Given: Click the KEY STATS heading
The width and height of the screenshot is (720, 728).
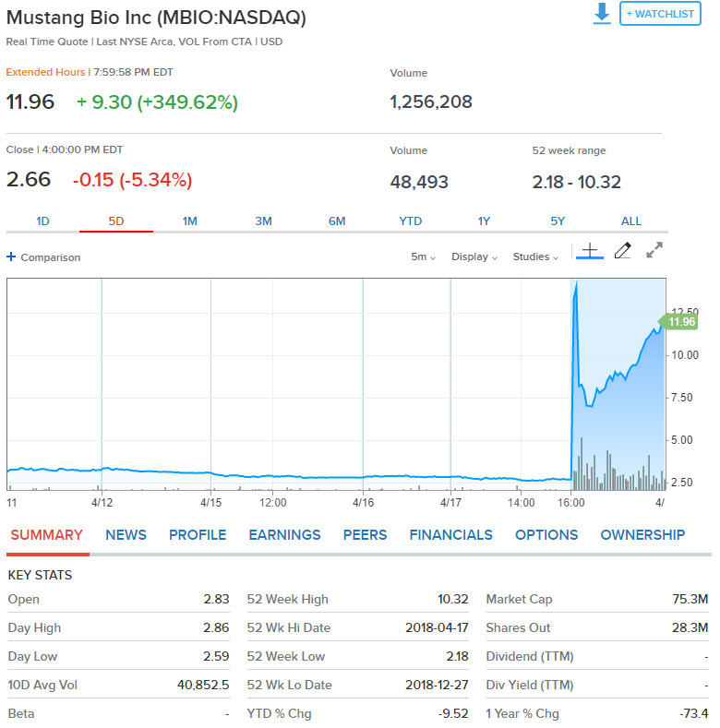Looking at the screenshot, I should 40,575.
